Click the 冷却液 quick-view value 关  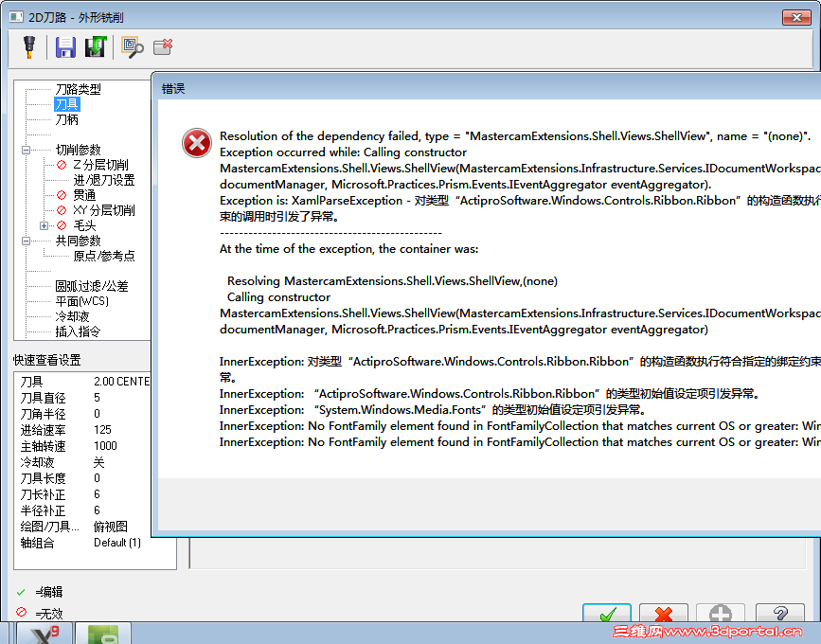click(x=99, y=462)
